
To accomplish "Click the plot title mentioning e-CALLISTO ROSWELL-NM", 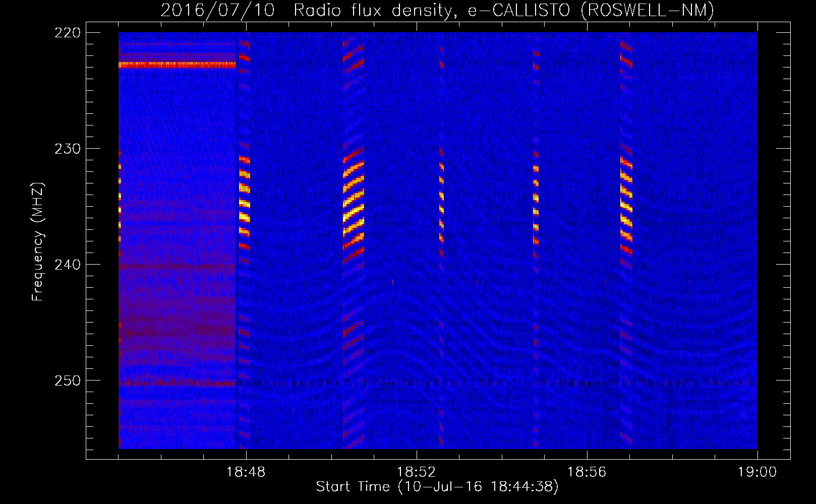I will [437, 10].
